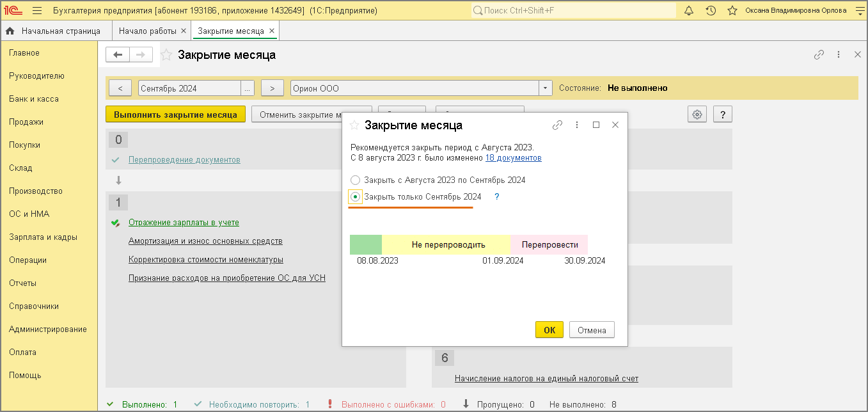Image resolution: width=868 pixels, height=412 pixels.
Task: Star the Закрытие месяца dialog
Action: point(354,125)
